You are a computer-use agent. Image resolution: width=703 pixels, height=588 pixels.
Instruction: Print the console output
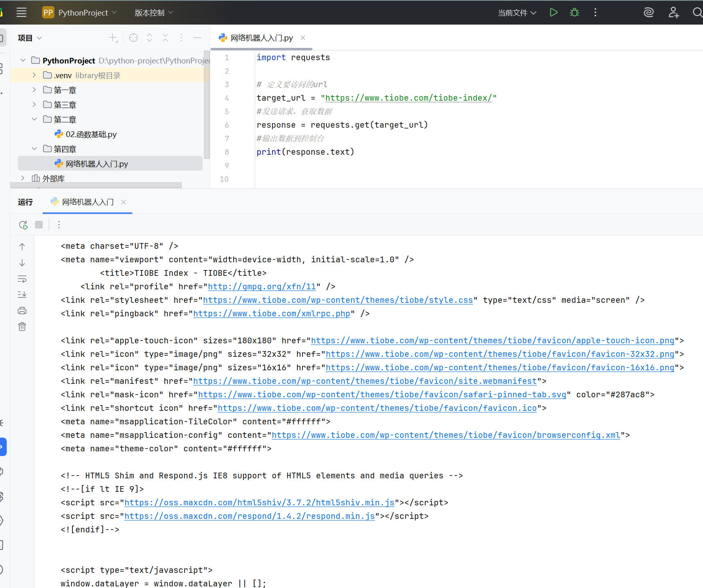[22, 311]
